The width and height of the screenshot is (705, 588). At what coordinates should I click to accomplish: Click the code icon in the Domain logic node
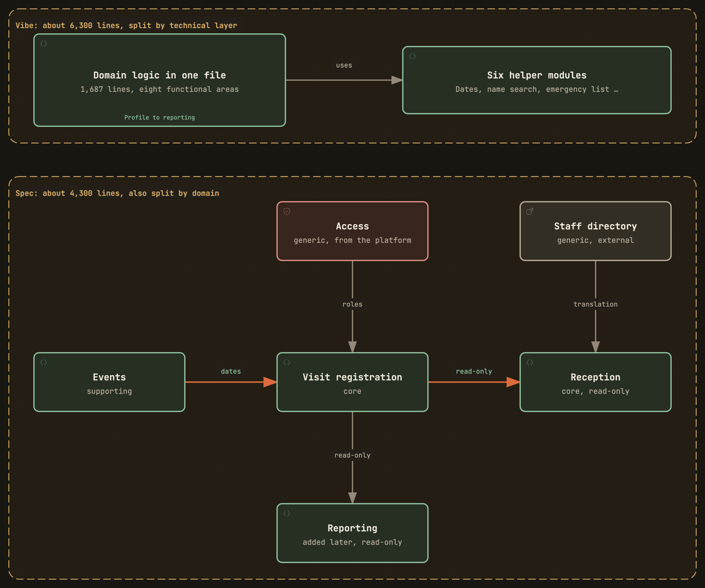[x=44, y=44]
